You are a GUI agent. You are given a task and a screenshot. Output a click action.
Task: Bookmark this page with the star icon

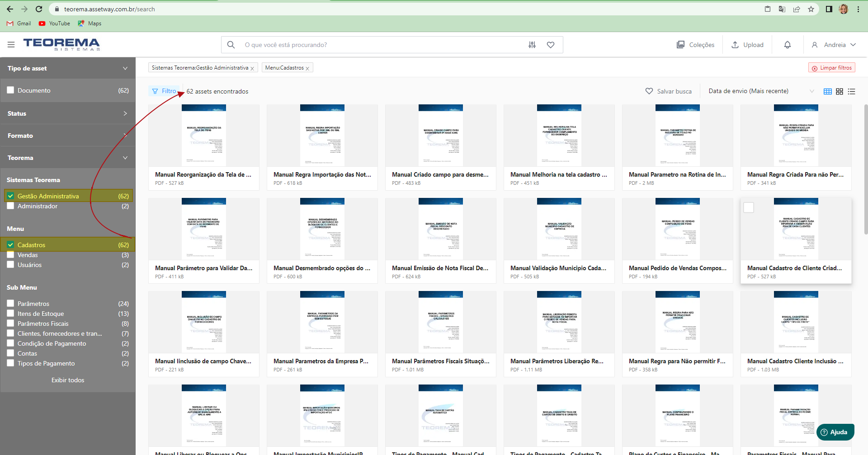click(811, 9)
